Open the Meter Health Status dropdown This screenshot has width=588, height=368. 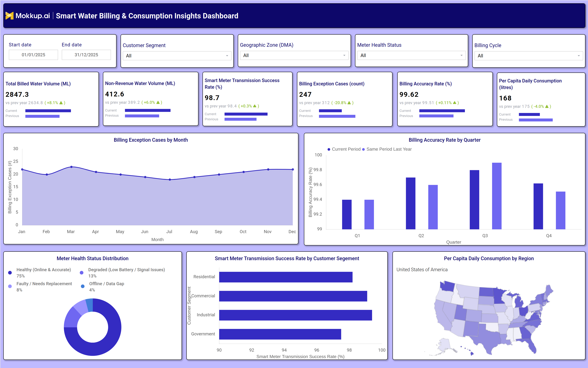tap(411, 56)
